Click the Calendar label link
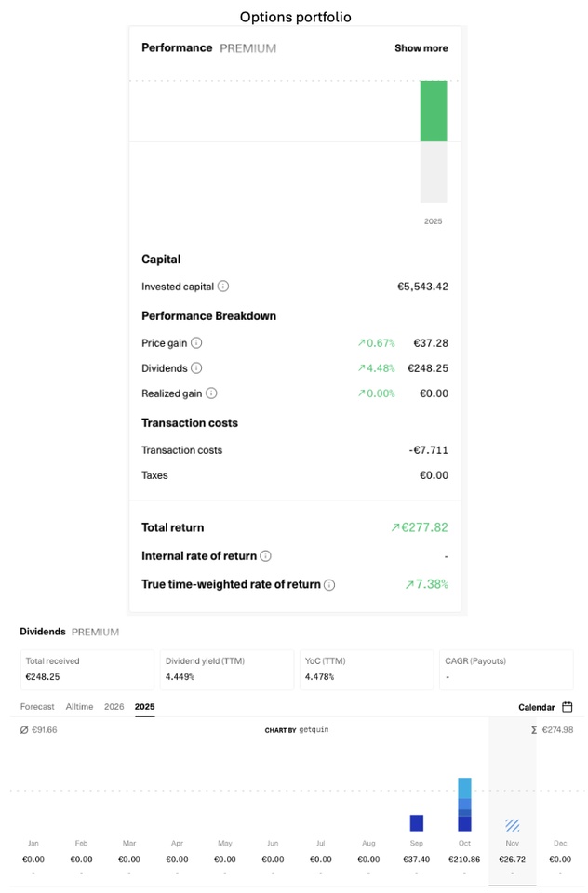588x893 pixels. click(536, 707)
